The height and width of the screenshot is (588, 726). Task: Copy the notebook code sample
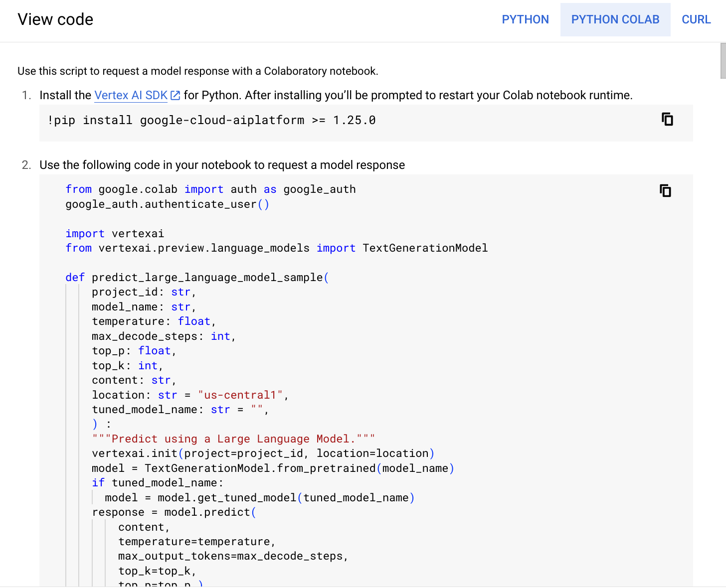pos(665,191)
